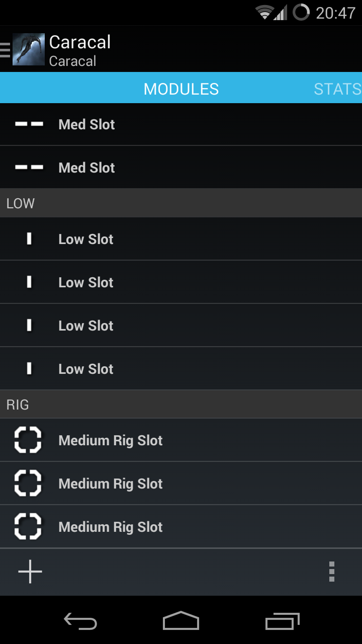Open the third Medium Rig Slot
The width and height of the screenshot is (362, 644).
pyautogui.click(x=181, y=527)
